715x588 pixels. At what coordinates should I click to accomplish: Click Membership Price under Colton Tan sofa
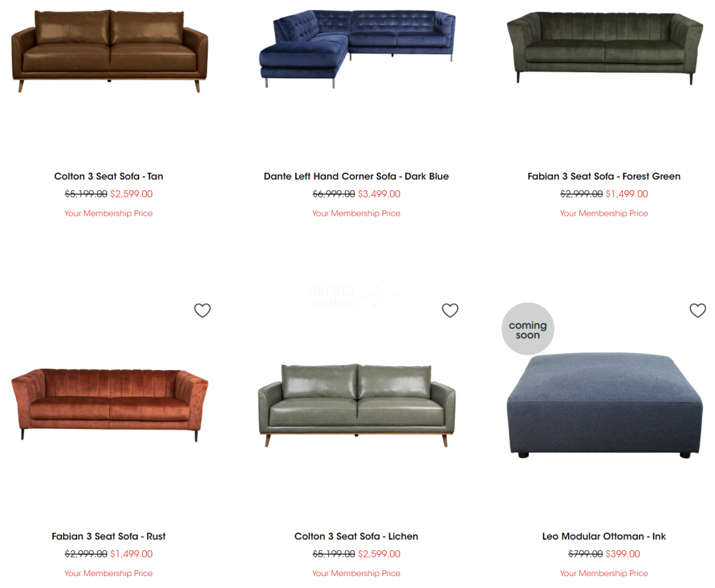click(109, 213)
